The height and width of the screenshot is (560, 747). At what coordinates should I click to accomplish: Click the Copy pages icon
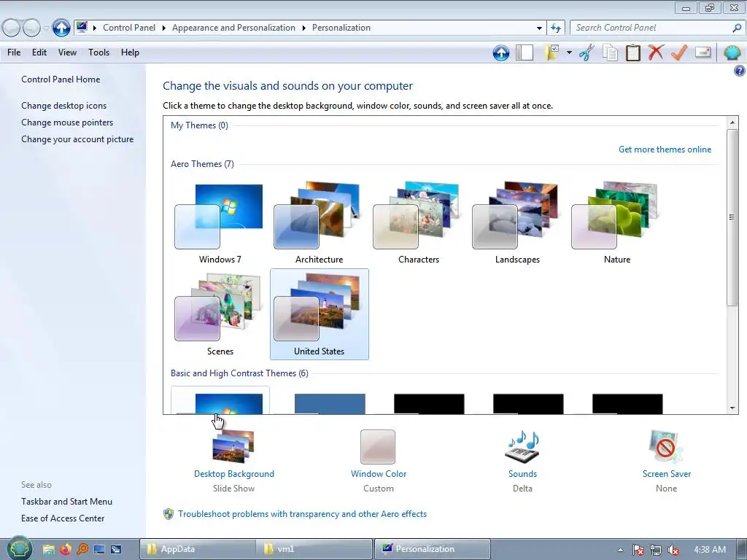(610, 52)
